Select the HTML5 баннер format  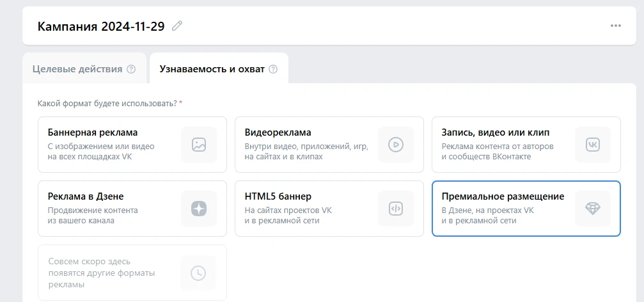pyautogui.click(x=329, y=209)
